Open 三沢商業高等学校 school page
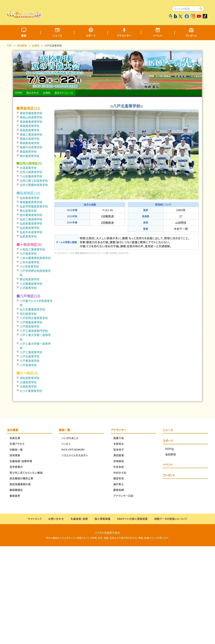Image resolution: width=215 pixels, height=644 pixels. coord(31,284)
